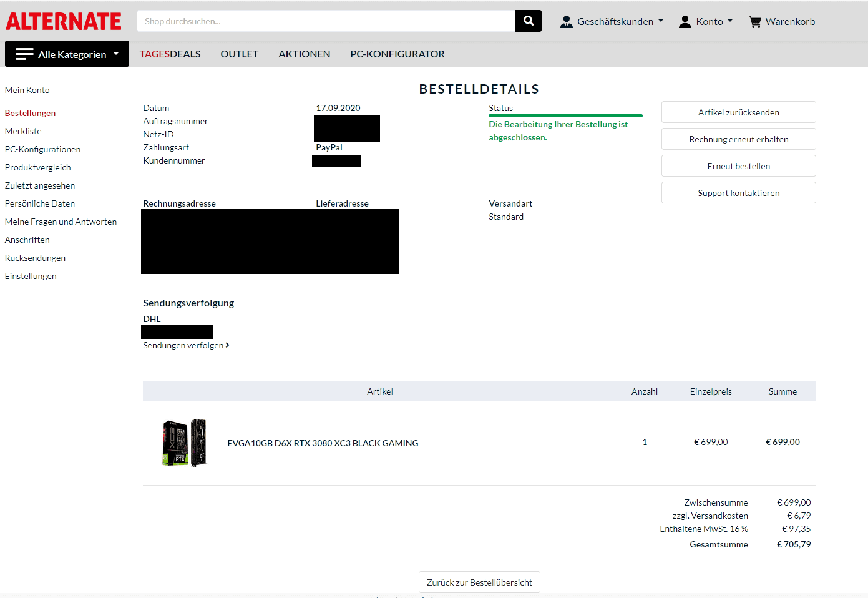Click the Summe column header
This screenshot has width=868, height=598.
783,391
